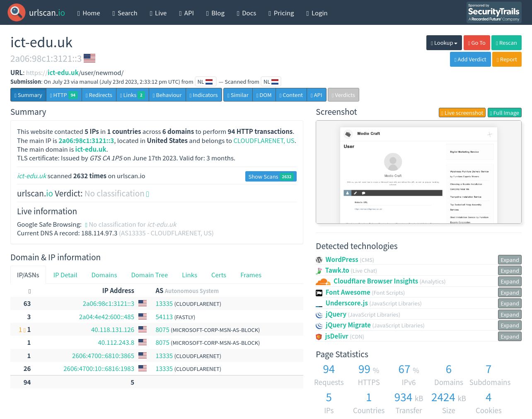Click the page screenshot thumbnail
This screenshot has height=419, width=532.
click(418, 172)
